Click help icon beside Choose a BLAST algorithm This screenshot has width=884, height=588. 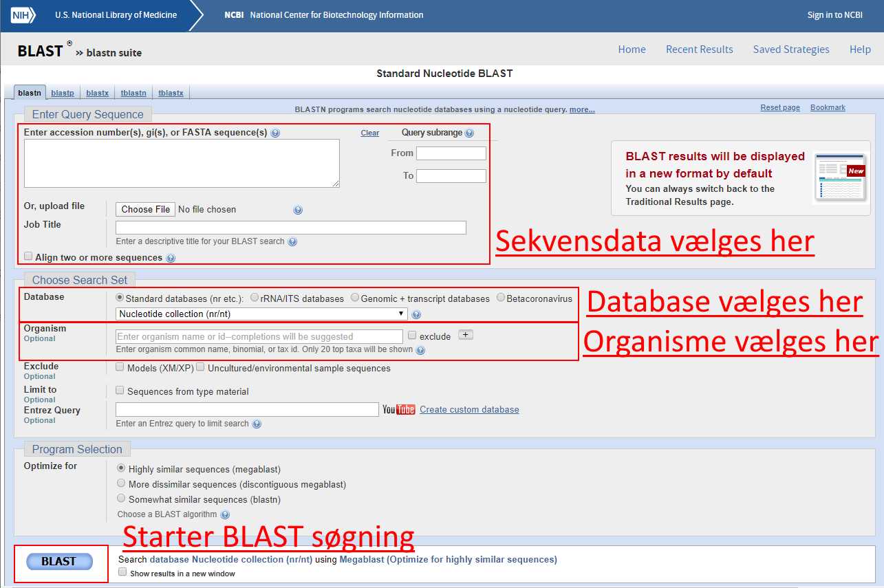225,514
